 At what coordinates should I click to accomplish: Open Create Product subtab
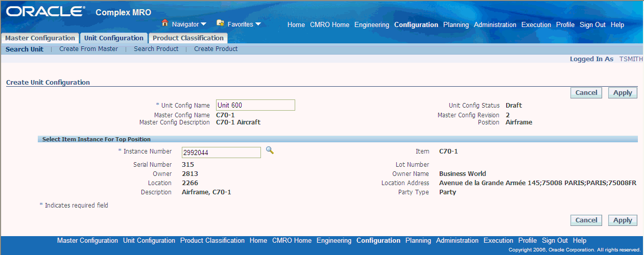tap(216, 49)
